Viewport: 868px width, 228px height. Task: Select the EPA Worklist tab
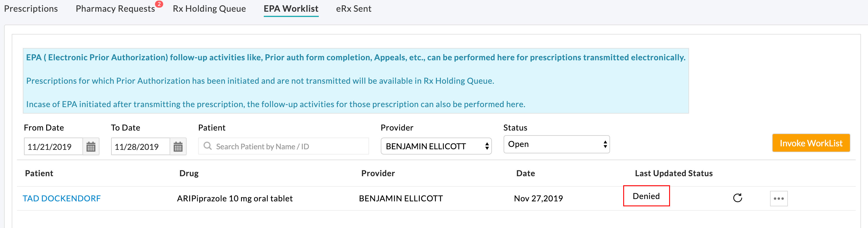click(291, 9)
